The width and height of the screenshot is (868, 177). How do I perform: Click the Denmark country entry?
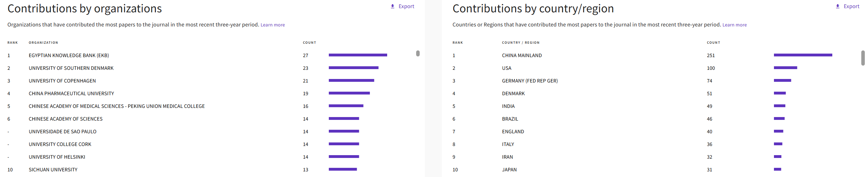pyautogui.click(x=513, y=93)
